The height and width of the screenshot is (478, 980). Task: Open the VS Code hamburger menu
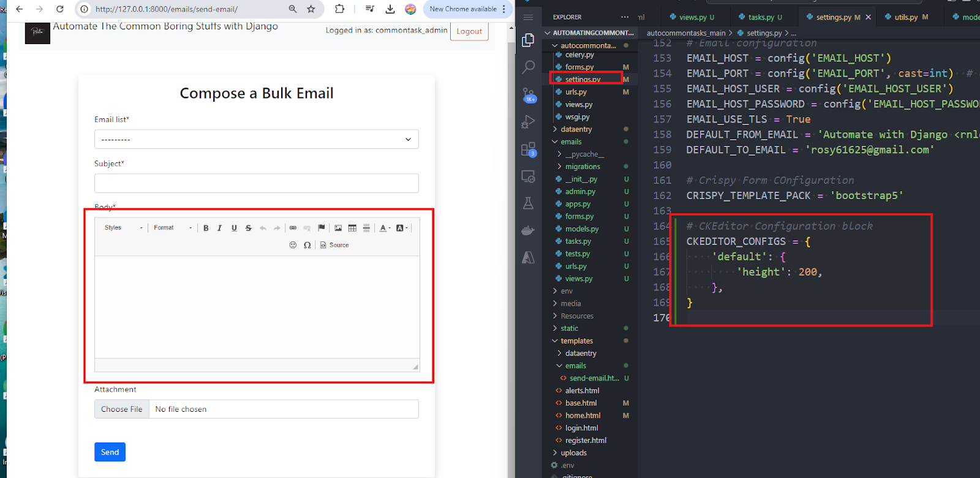pos(528,17)
